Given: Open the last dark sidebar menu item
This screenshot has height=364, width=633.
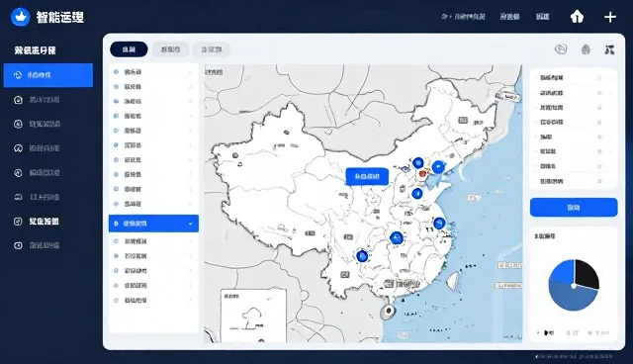Looking at the screenshot, I should click(x=45, y=245).
